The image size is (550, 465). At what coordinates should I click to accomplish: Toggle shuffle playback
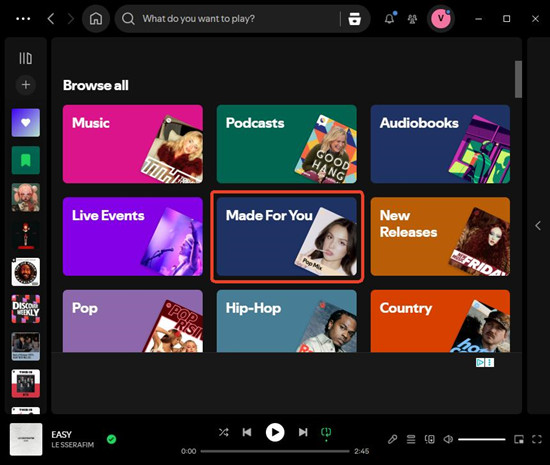tap(223, 432)
